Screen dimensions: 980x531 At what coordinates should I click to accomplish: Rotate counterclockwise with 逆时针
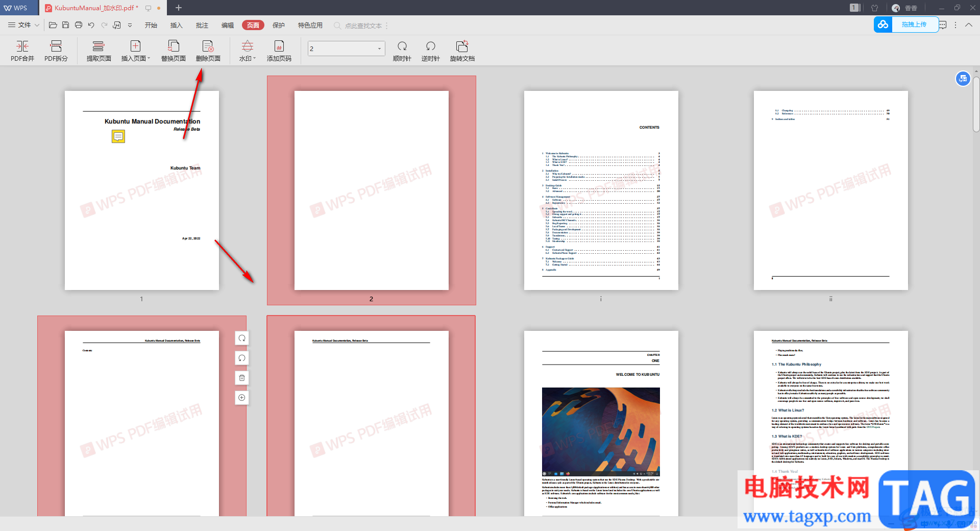[431, 51]
